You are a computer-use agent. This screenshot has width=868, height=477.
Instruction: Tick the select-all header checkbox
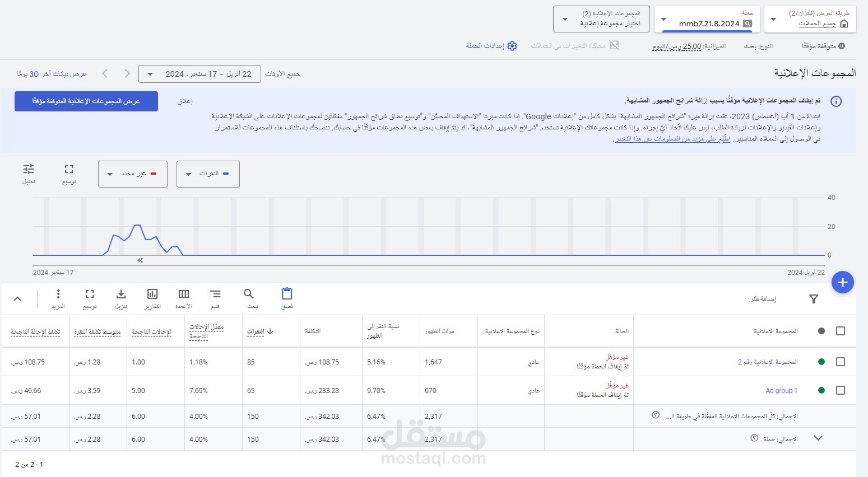point(841,331)
